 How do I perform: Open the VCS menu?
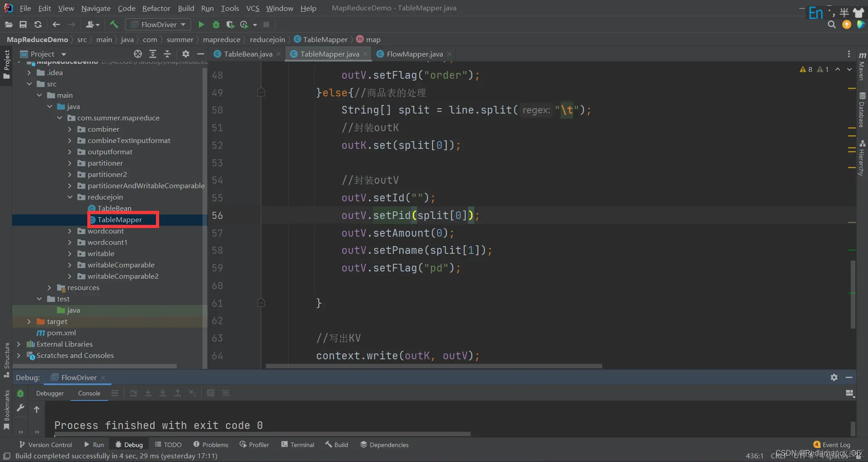[253, 8]
